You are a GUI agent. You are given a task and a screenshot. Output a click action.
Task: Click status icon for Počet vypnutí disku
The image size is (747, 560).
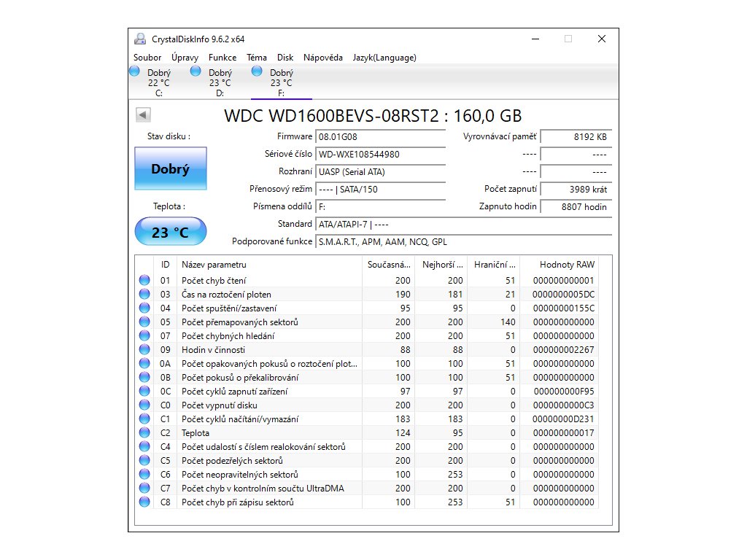click(144, 405)
